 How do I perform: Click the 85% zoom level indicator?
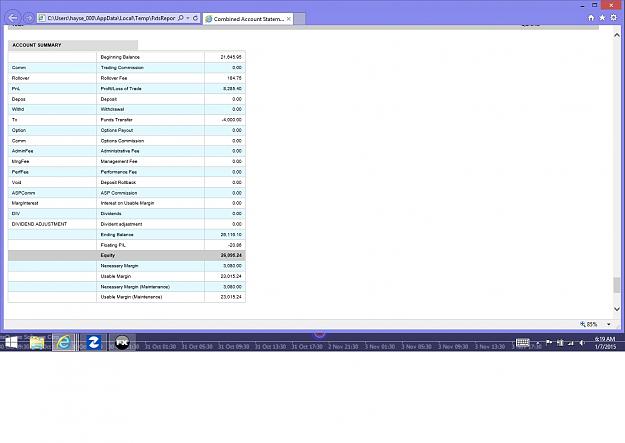(x=589, y=324)
